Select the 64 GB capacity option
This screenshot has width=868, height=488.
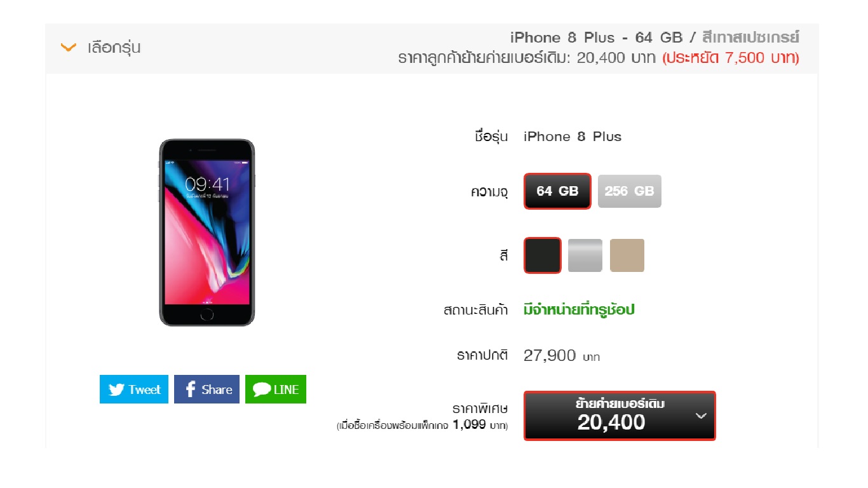point(557,191)
